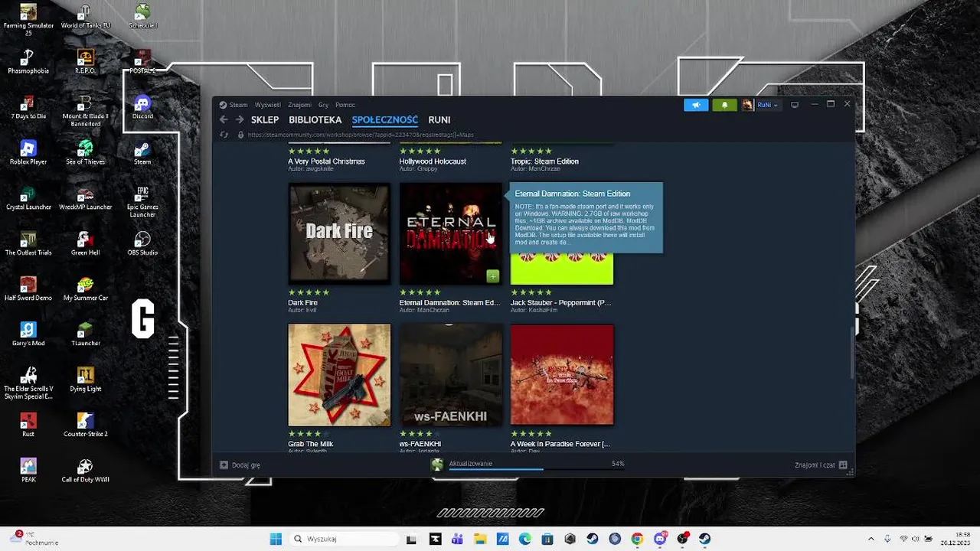The height and width of the screenshot is (551, 980).
Task: Open the Znajomi menu
Action: (x=299, y=105)
